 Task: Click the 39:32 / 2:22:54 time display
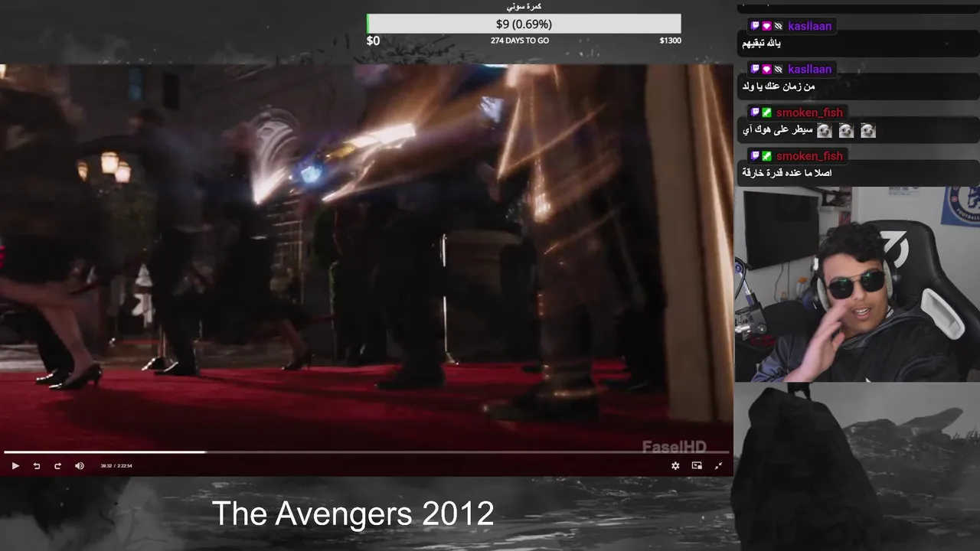click(x=116, y=465)
